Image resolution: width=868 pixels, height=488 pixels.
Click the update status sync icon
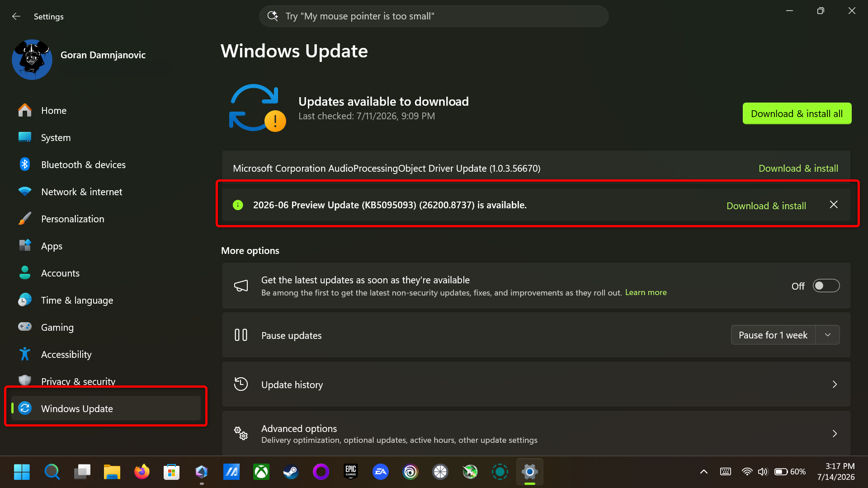(x=257, y=108)
